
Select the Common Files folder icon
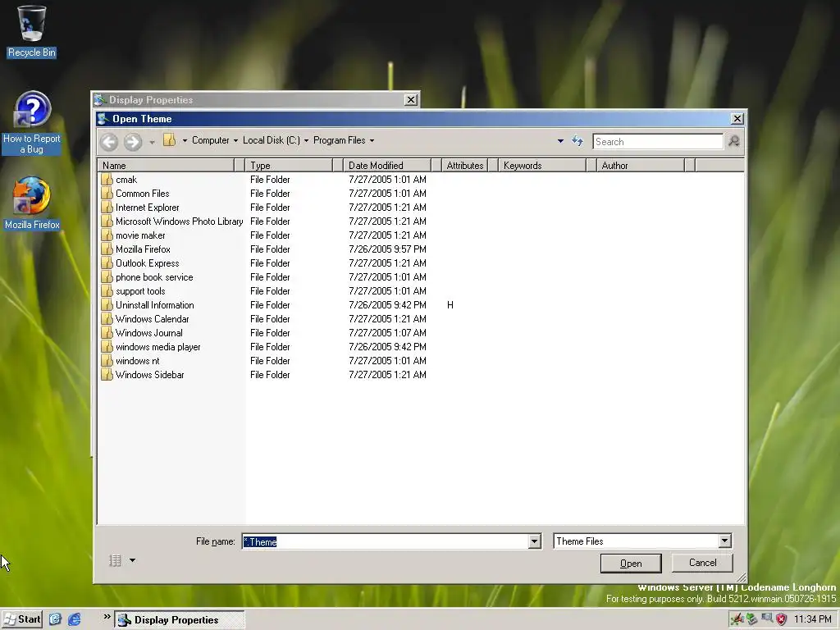[x=107, y=194]
